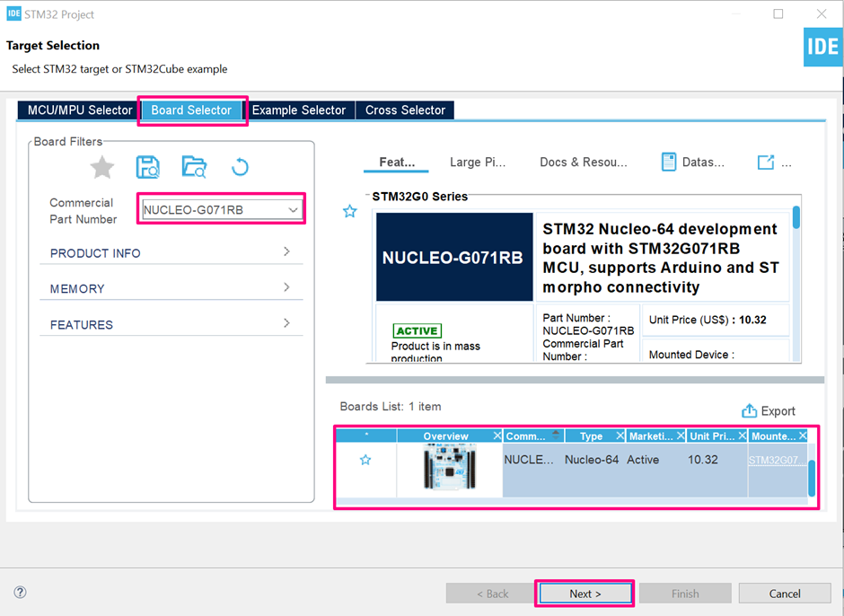The height and width of the screenshot is (616, 844).
Task: Select the Nucleo board thumbnail image
Action: 450,466
